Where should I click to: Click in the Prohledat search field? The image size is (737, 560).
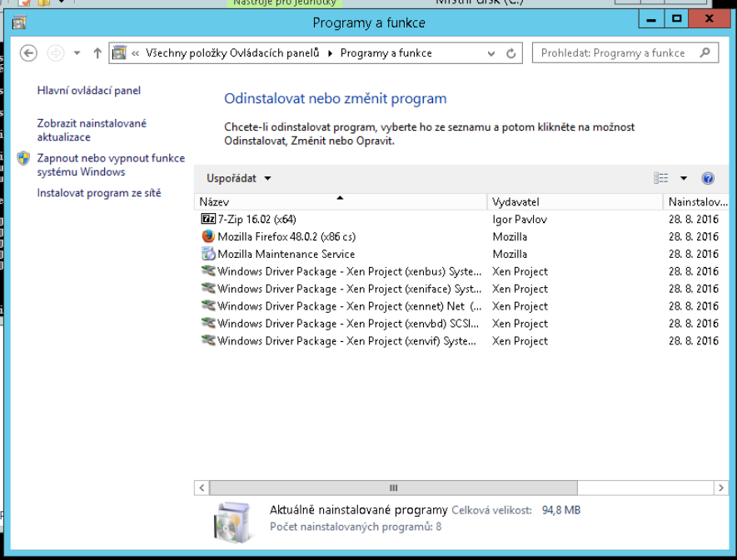tap(615, 53)
